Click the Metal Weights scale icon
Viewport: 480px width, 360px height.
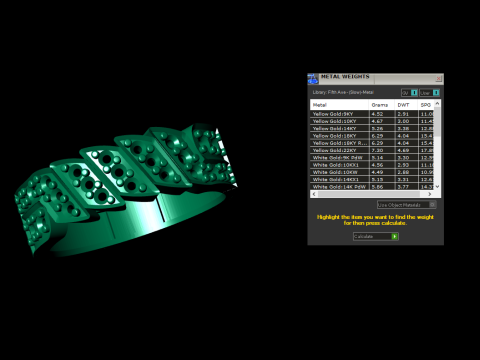[x=313, y=79]
